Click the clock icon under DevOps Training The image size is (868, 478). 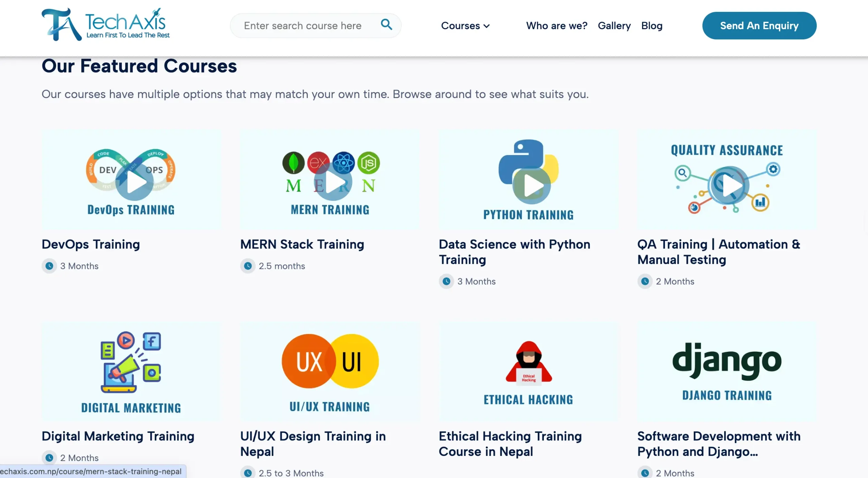pyautogui.click(x=49, y=266)
